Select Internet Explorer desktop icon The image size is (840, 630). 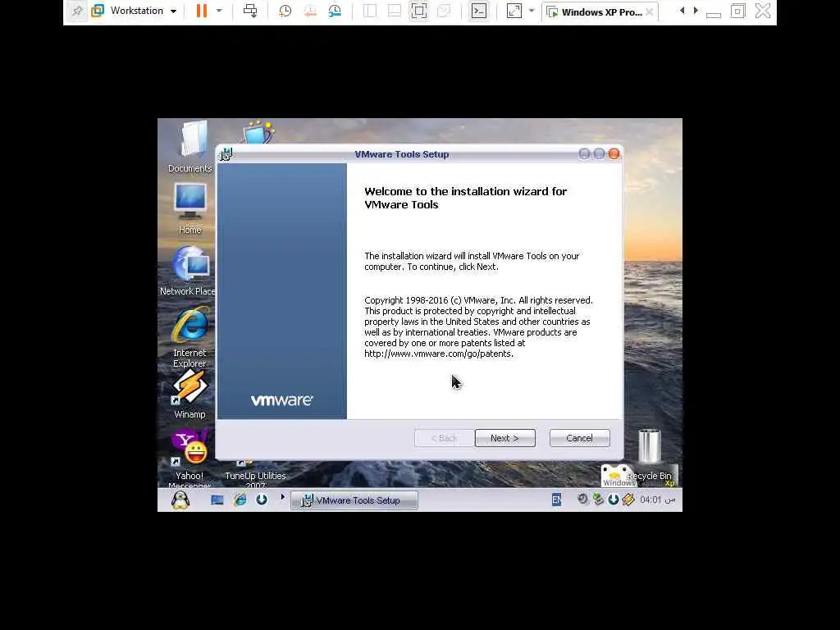click(189, 336)
